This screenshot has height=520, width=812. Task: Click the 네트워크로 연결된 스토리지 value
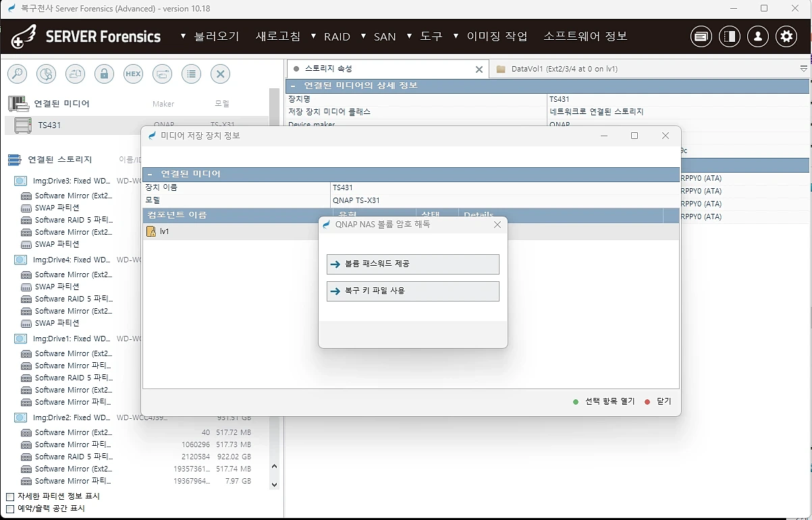coord(597,112)
